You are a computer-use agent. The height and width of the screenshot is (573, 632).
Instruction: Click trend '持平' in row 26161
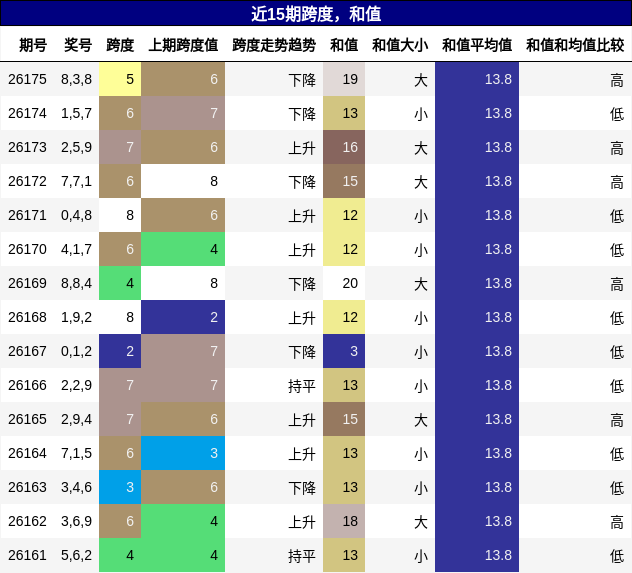302,556
